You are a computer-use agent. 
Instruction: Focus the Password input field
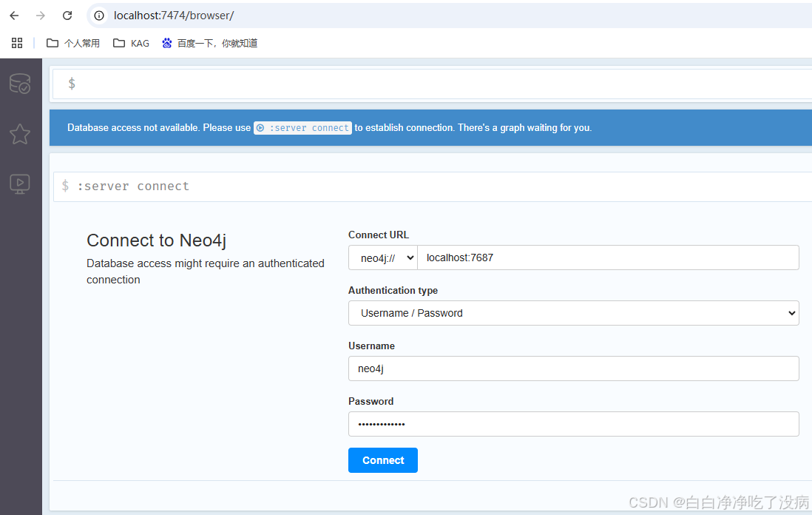pos(573,424)
